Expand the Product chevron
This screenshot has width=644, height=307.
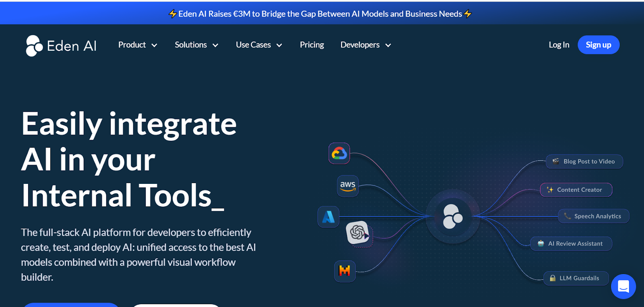click(154, 45)
